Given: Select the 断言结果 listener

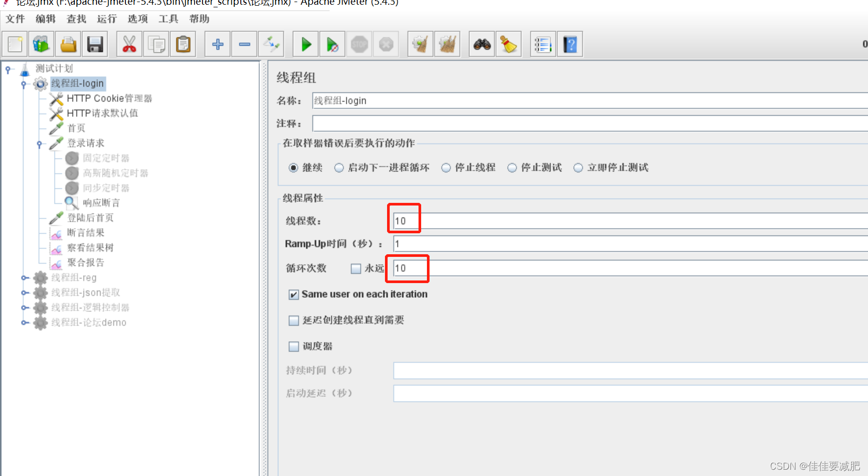Looking at the screenshot, I should [x=85, y=233].
